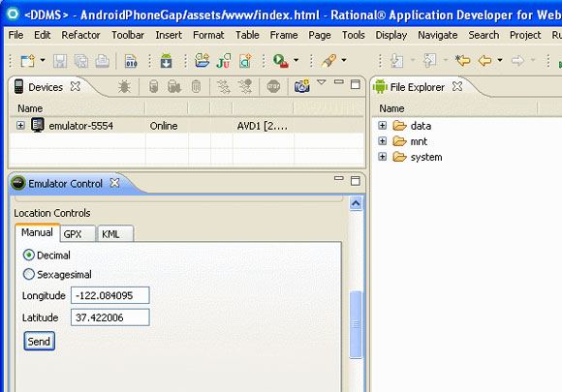
Task: Click the Emulator Control scroll up arrow
Action: (x=356, y=203)
